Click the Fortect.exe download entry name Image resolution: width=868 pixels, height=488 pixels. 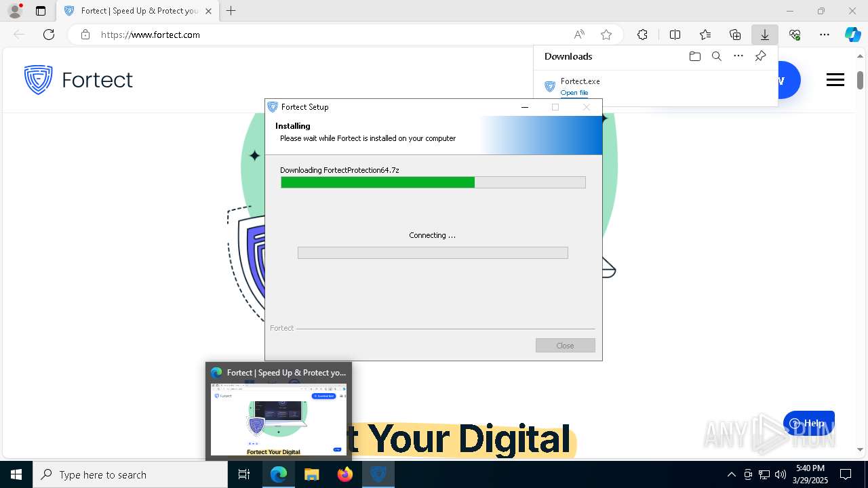[x=580, y=81]
